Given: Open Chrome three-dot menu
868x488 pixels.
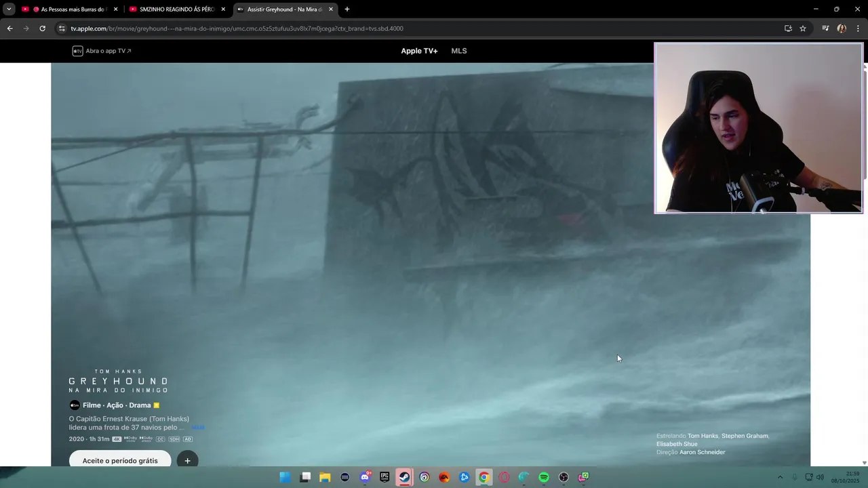Looking at the screenshot, I should [x=858, y=28].
